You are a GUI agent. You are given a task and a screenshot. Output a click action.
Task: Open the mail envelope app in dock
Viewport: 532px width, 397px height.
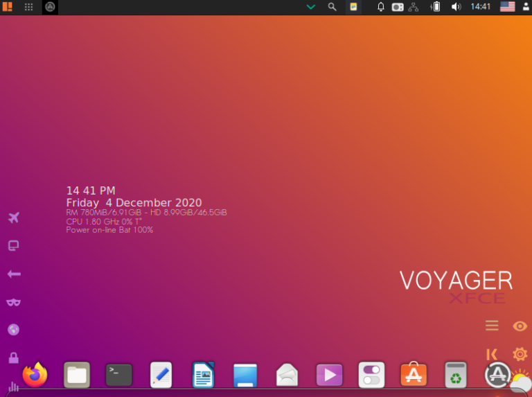pos(287,375)
